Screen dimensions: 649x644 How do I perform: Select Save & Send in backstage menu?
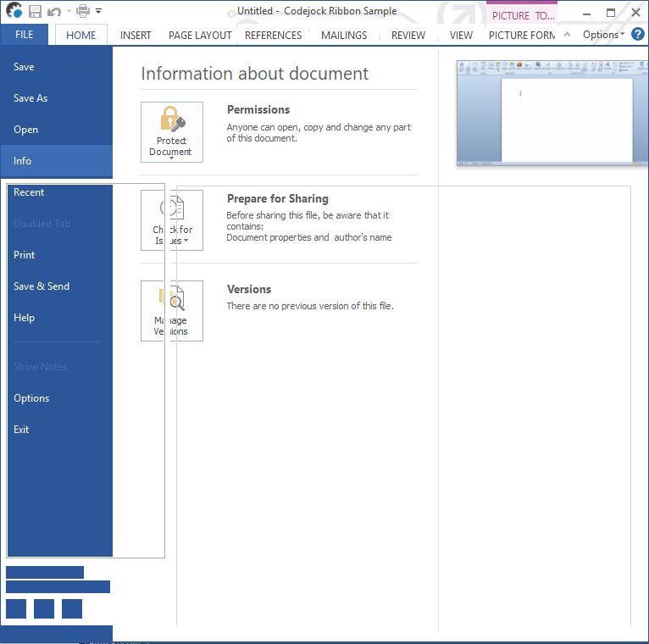[x=59, y=286]
